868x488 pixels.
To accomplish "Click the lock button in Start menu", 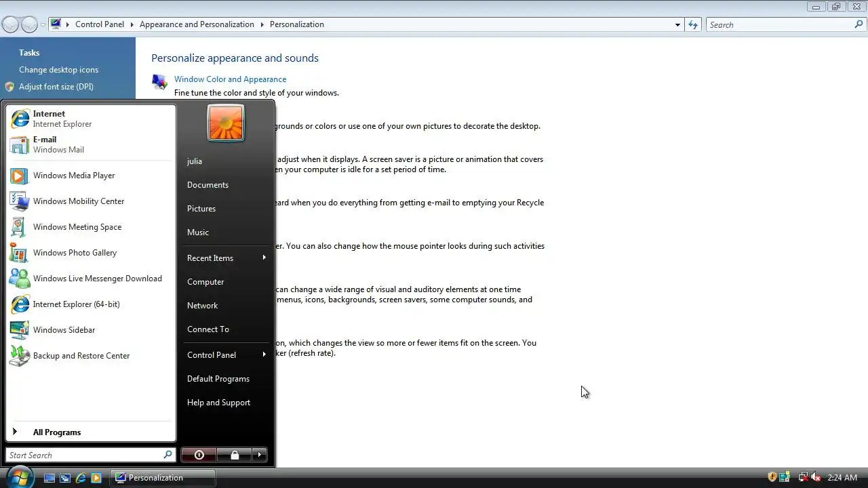I will point(235,455).
